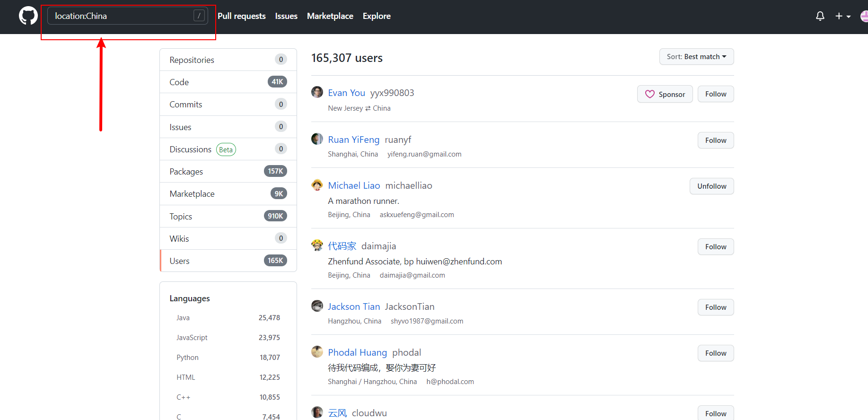Open Ruan YiFeng's avatar
The width and height of the screenshot is (868, 420).
tap(317, 139)
